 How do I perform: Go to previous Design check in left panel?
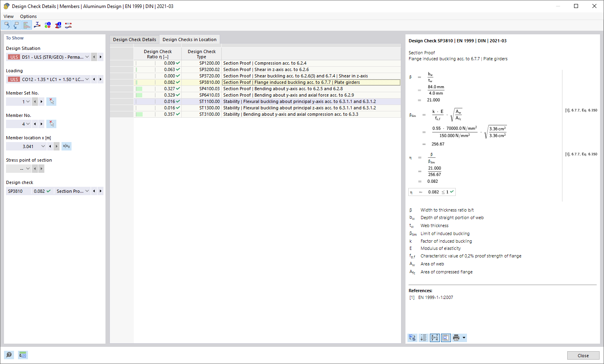[94, 191]
